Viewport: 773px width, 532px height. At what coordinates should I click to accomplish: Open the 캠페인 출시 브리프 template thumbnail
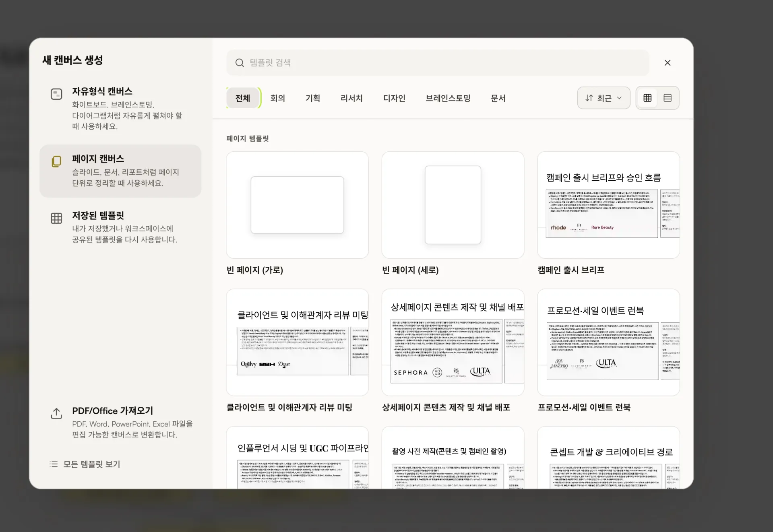(x=608, y=205)
